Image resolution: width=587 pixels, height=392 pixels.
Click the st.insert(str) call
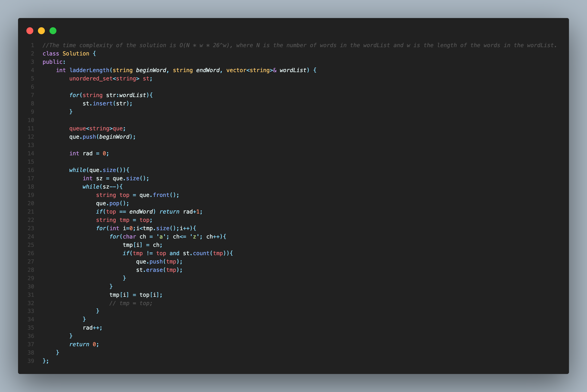click(x=107, y=104)
